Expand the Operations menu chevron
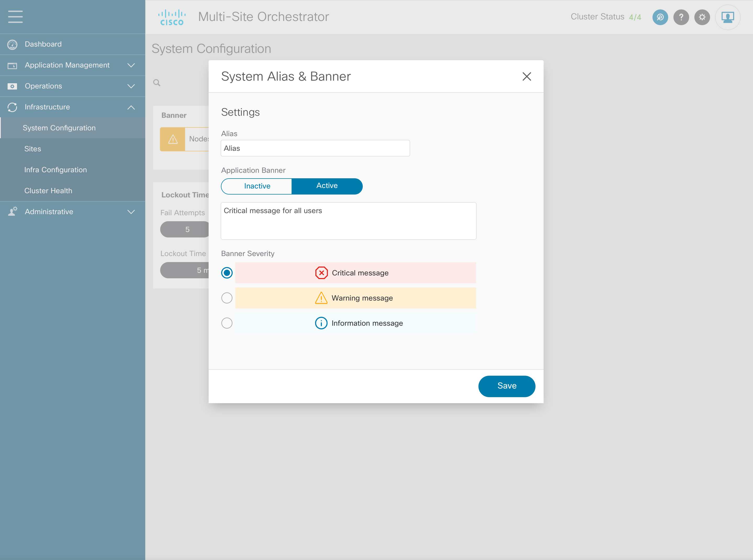753x560 pixels. pyautogui.click(x=131, y=86)
